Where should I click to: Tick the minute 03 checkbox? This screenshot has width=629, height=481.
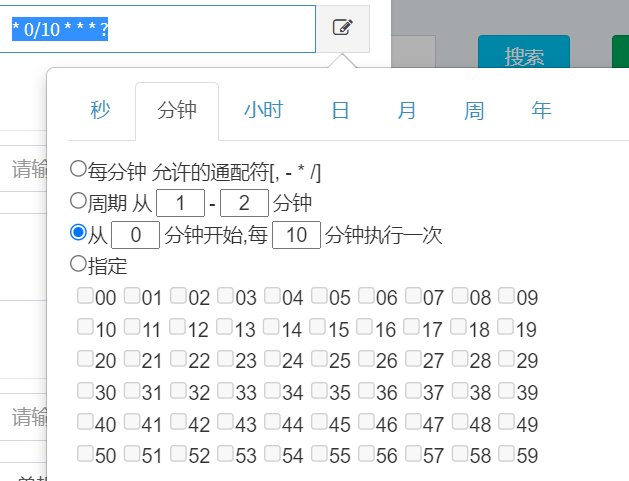tap(225, 296)
